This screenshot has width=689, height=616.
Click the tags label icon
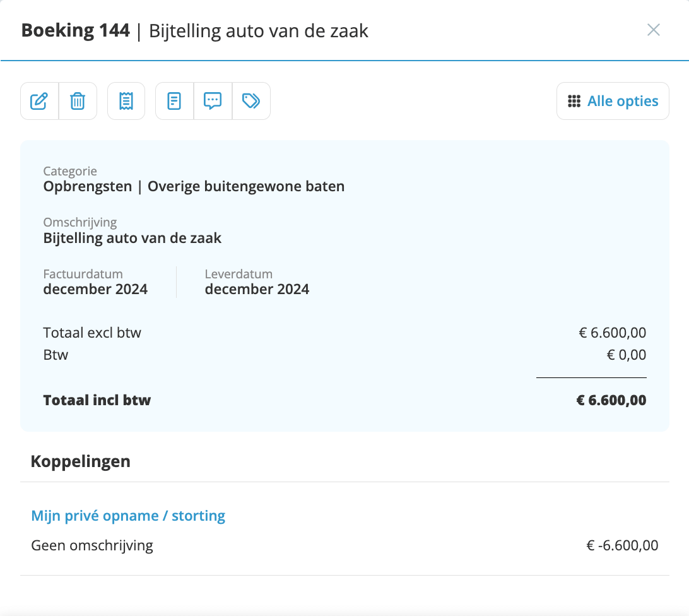pyautogui.click(x=251, y=101)
